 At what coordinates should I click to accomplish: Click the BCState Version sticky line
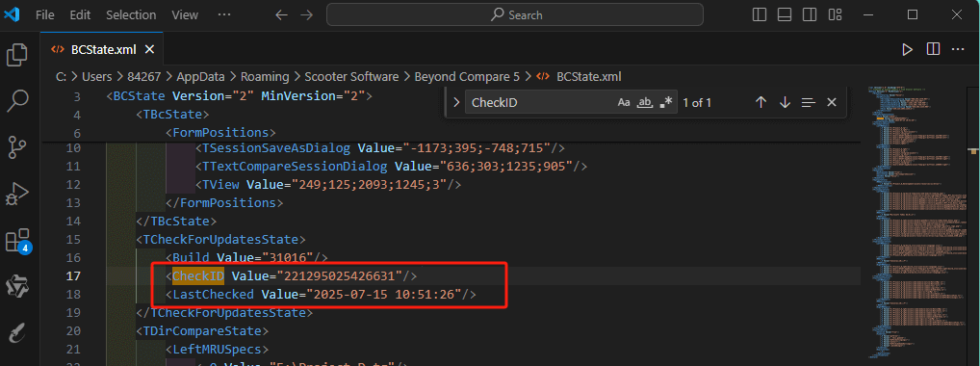click(240, 96)
